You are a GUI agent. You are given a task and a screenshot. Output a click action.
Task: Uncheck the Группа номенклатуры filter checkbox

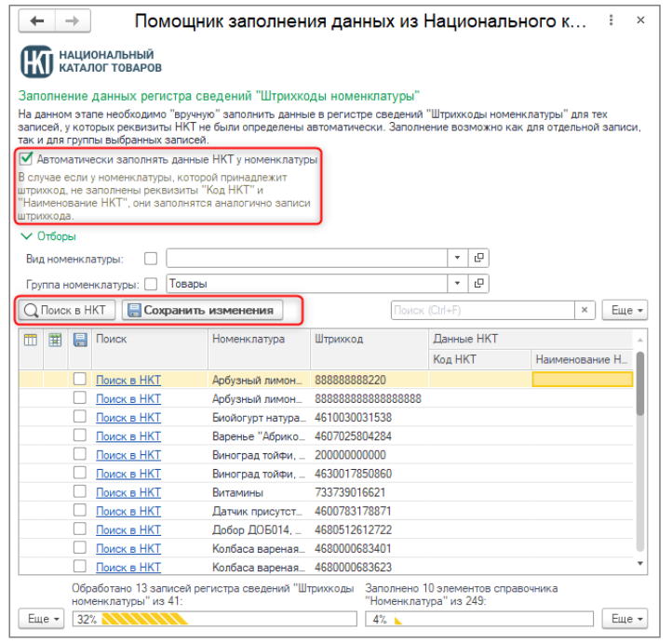(151, 284)
